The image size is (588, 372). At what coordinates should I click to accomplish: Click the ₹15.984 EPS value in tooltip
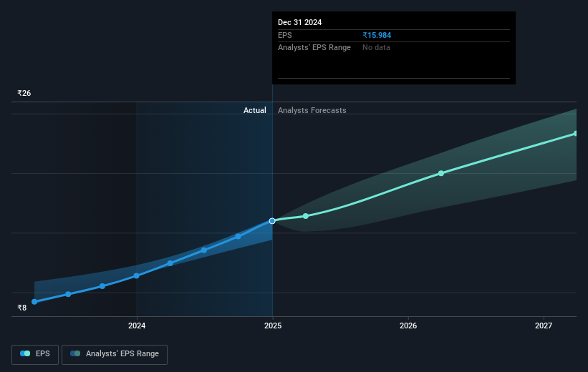[x=377, y=35]
